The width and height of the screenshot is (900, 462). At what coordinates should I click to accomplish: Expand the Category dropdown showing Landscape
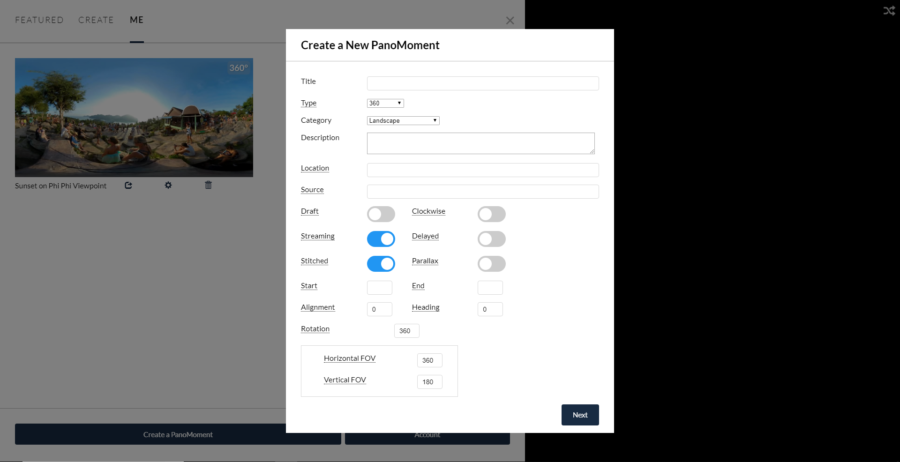pyautogui.click(x=403, y=120)
